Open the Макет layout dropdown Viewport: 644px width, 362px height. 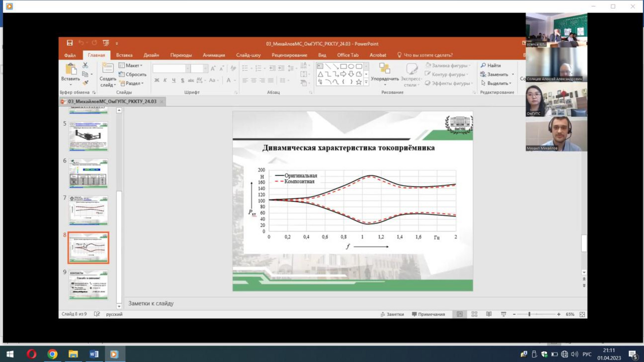coord(131,66)
